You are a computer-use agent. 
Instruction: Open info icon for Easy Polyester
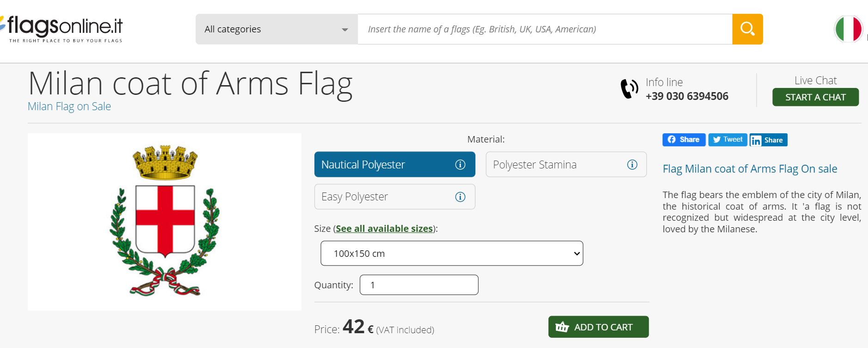coord(460,197)
